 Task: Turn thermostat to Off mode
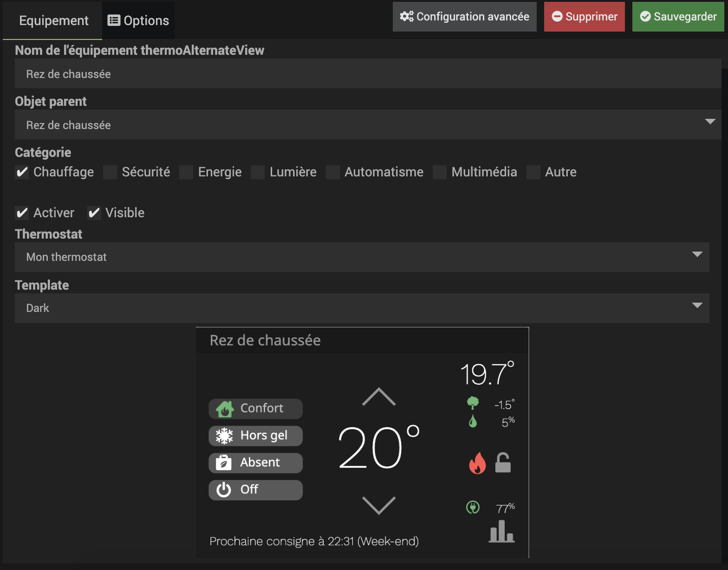255,490
